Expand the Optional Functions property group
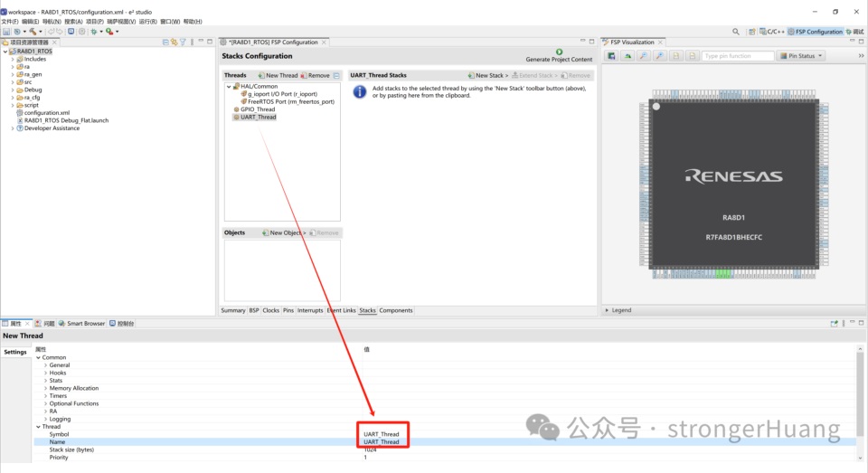Screen dimensions: 868x473 tap(45, 403)
